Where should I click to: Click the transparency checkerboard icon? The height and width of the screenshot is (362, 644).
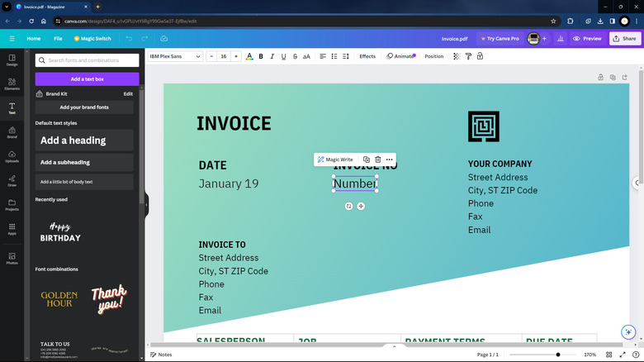[x=456, y=56]
